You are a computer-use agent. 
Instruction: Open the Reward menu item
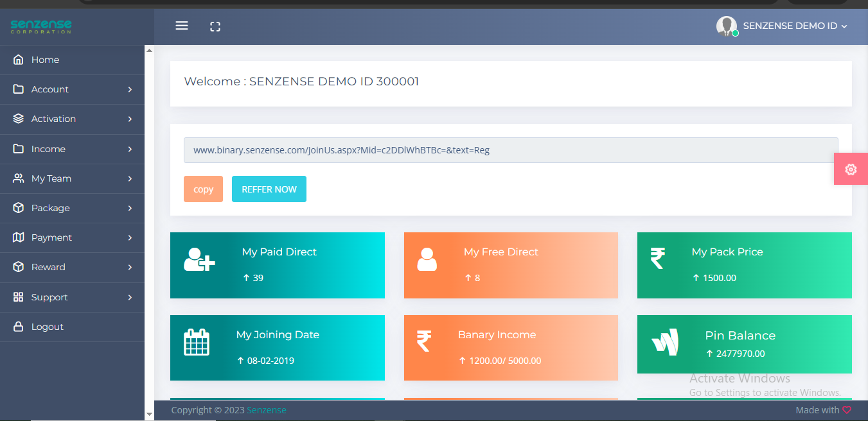[x=72, y=267]
